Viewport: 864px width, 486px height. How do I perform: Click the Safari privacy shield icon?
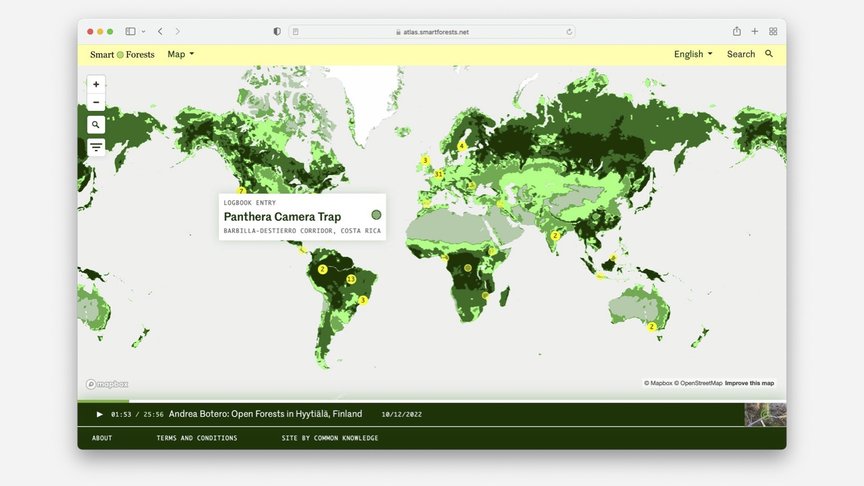277,31
